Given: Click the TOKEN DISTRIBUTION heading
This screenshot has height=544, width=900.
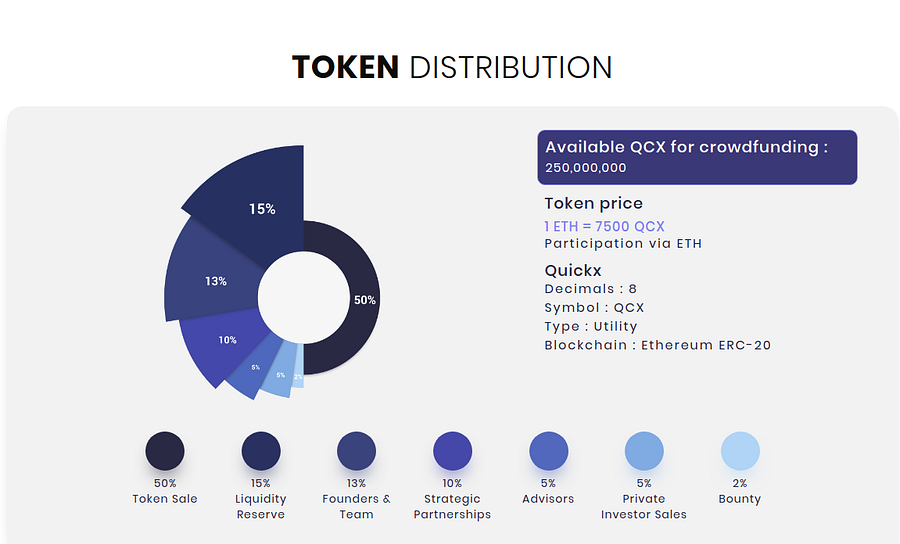Looking at the screenshot, I should coord(452,67).
